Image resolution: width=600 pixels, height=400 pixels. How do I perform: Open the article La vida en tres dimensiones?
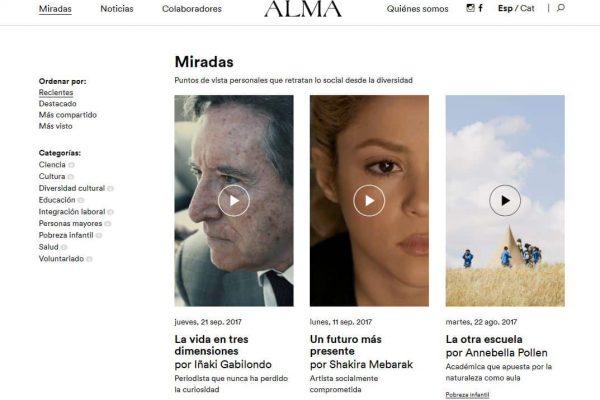point(211,345)
